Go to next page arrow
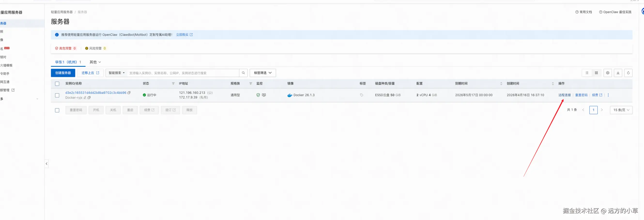644x220 pixels. 602,110
